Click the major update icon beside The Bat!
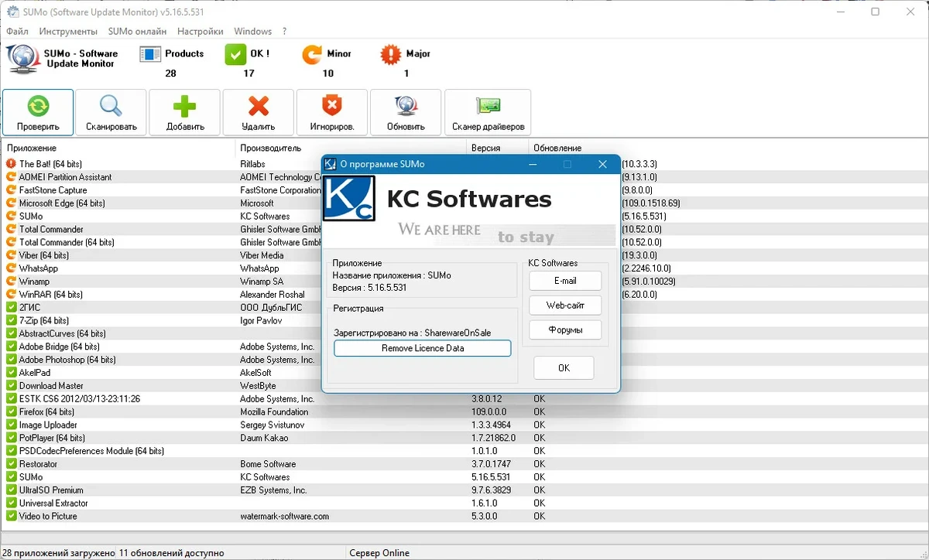 11,164
